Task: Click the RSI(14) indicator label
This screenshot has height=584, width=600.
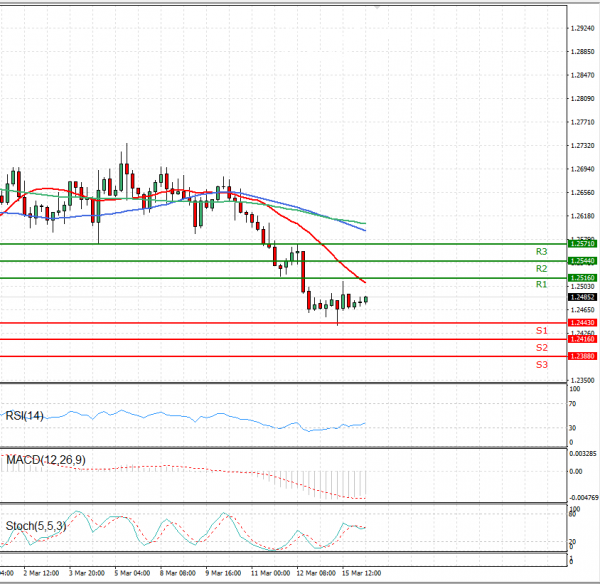Action: tap(24, 416)
